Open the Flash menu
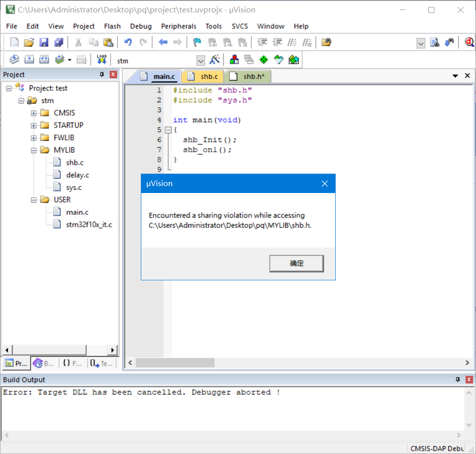 113,26
